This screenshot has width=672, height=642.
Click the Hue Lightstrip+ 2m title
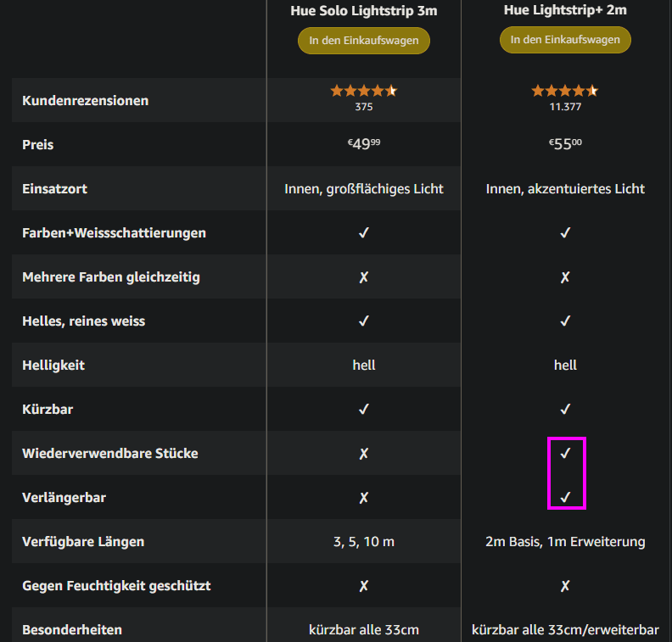click(x=565, y=10)
